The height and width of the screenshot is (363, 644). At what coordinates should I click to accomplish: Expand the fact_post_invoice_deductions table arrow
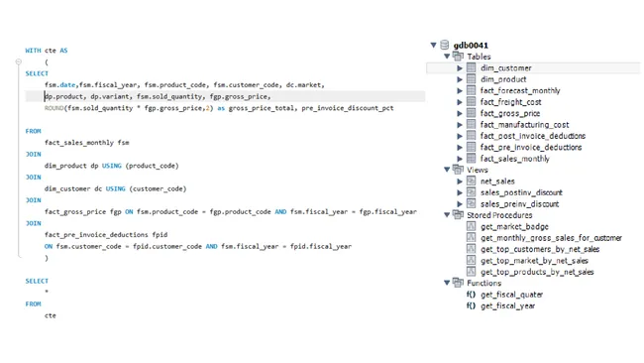point(460,136)
